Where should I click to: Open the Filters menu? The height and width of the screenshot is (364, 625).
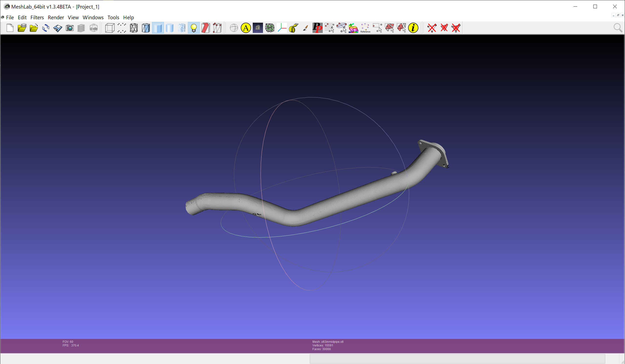[x=37, y=17]
